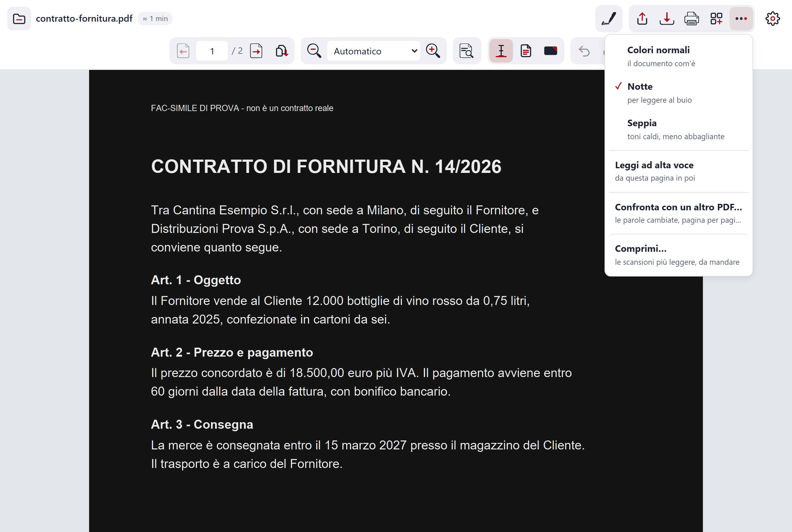Toggle the text selection cursor tool

tap(501, 51)
